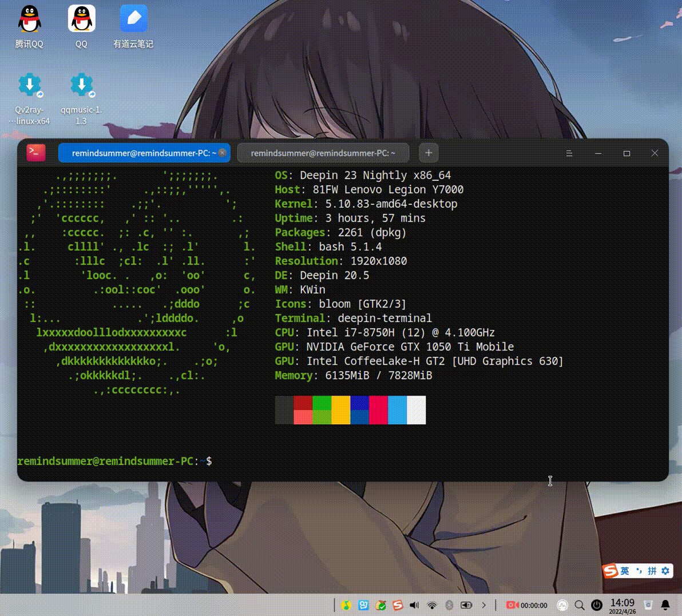The height and width of the screenshot is (616, 682).
Task: Open the notification center bell
Action: pyautogui.click(x=665, y=605)
